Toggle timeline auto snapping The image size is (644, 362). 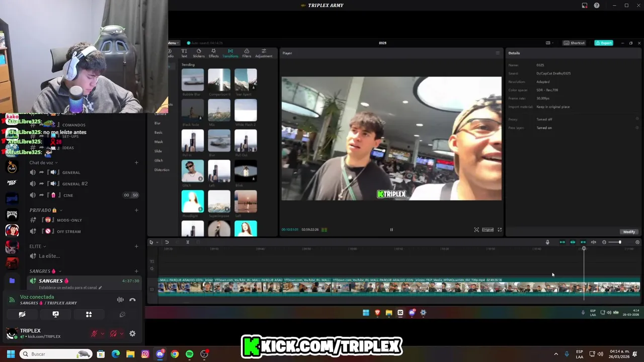click(573, 242)
